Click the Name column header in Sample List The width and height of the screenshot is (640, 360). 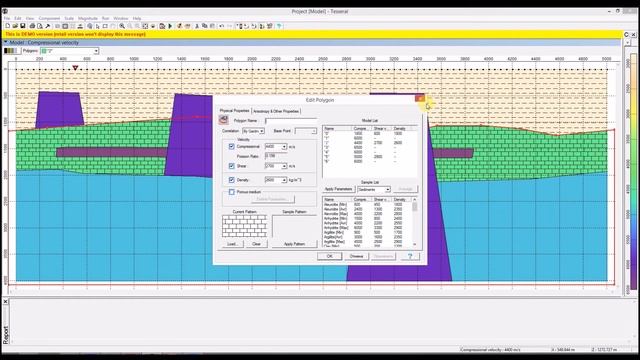[x=338, y=200]
